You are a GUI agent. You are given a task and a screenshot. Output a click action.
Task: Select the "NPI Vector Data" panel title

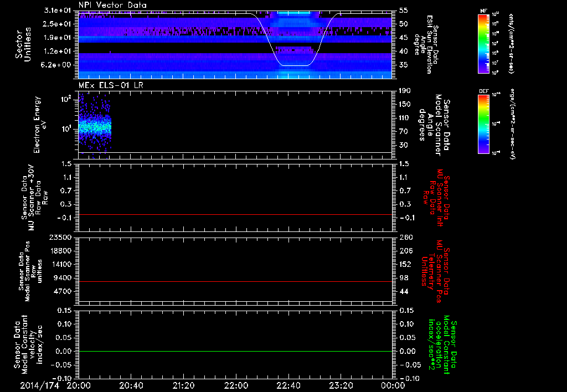113,5
